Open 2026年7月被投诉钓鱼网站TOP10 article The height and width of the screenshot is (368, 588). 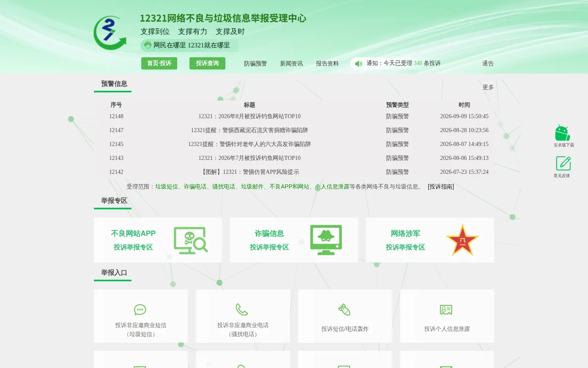249,158
